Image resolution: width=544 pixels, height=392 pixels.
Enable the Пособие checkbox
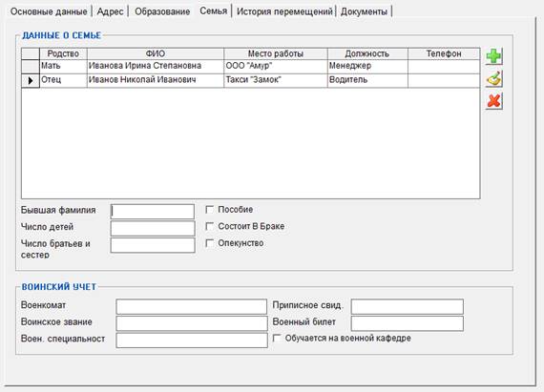tap(210, 209)
